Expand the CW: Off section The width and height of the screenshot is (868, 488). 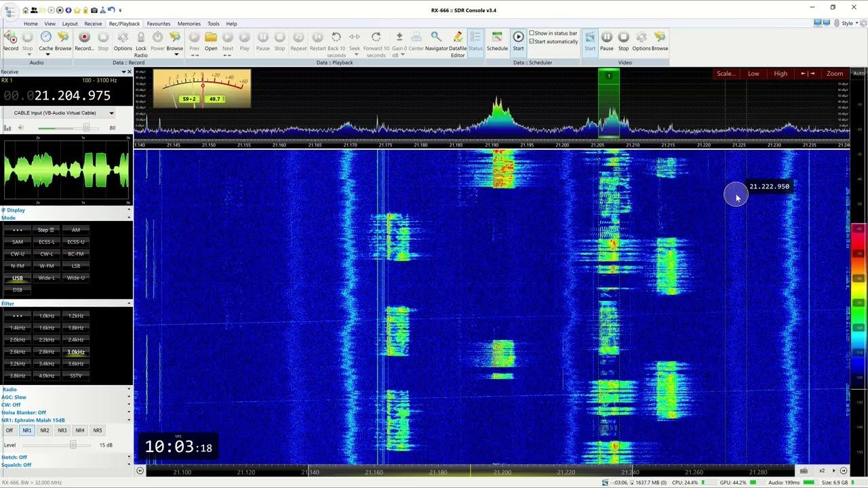click(66, 405)
